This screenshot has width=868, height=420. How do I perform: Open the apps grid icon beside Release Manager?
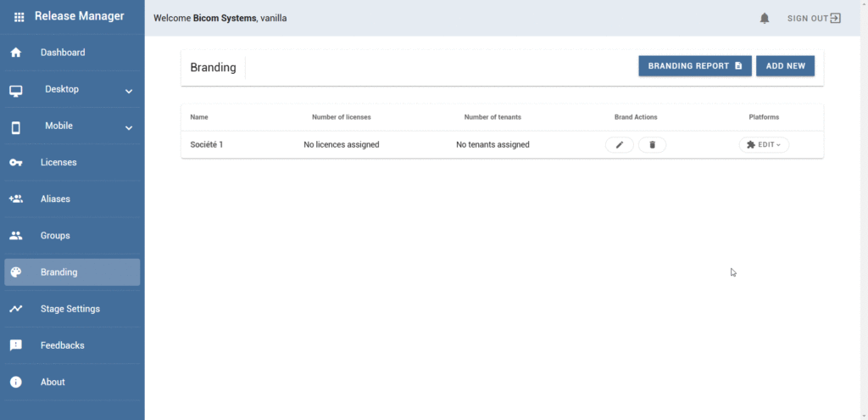[19, 17]
